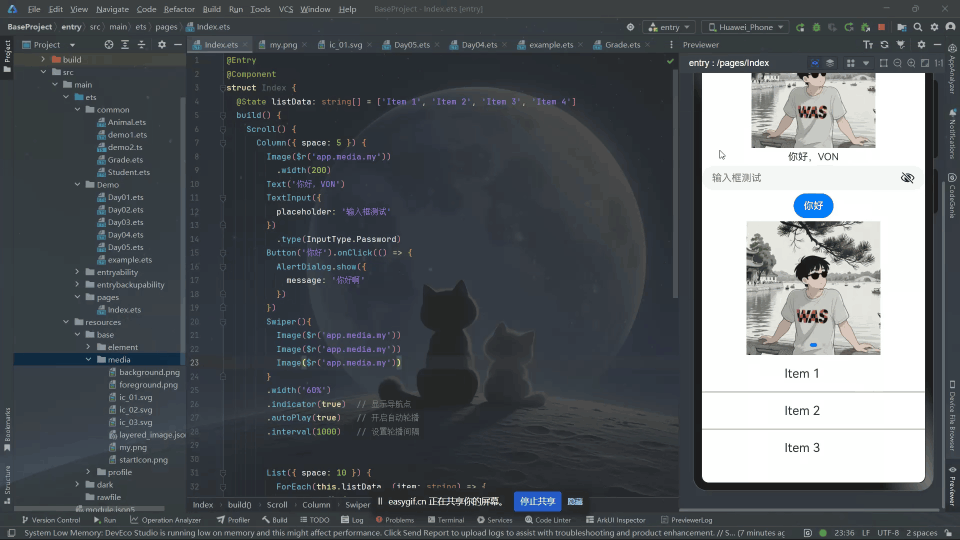Click UTF-8 encoding in status bar

click(x=888, y=533)
